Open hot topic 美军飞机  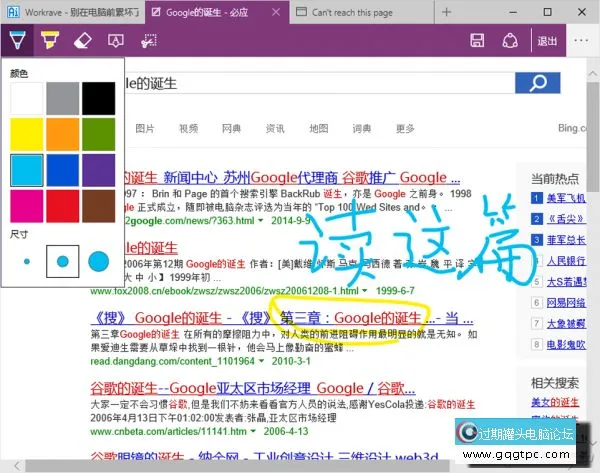pos(566,198)
